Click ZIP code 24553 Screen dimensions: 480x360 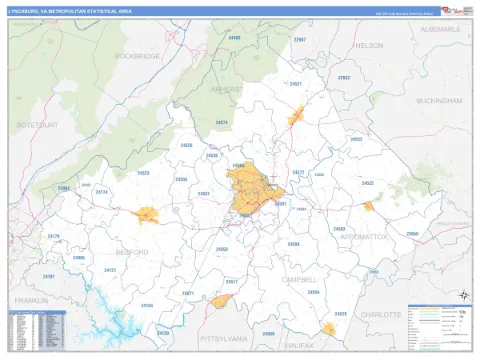pos(356,139)
